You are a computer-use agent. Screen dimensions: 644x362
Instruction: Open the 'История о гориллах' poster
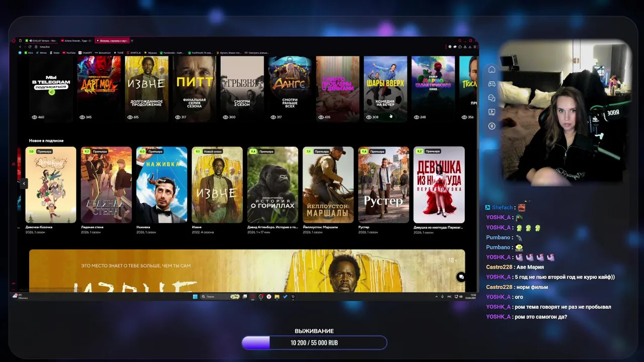pyautogui.click(x=273, y=185)
